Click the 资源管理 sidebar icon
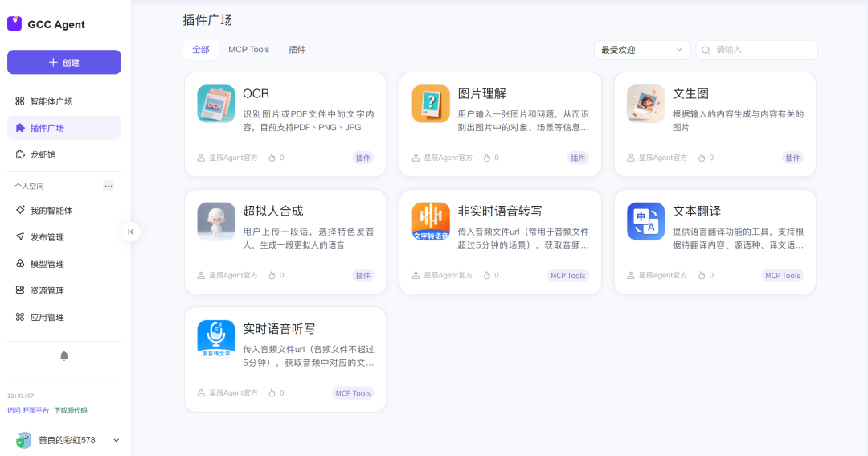868x456 pixels. pyautogui.click(x=20, y=290)
